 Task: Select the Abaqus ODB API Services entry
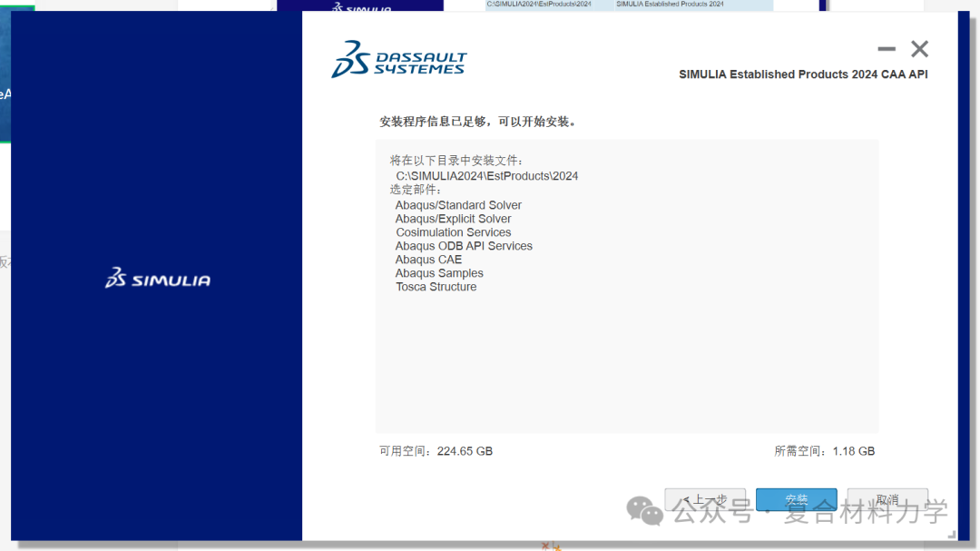pos(464,246)
